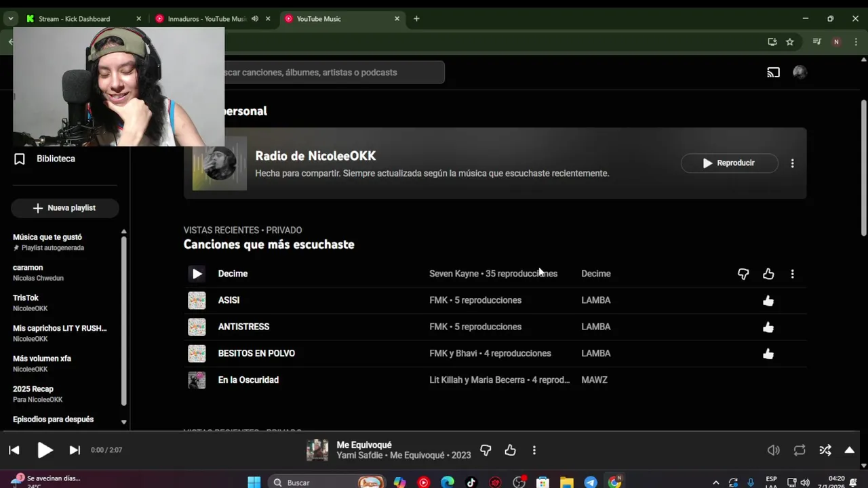Image resolution: width=868 pixels, height=488 pixels.
Task: Open the Radio de NicoleeOKK cover image
Action: coord(220,163)
